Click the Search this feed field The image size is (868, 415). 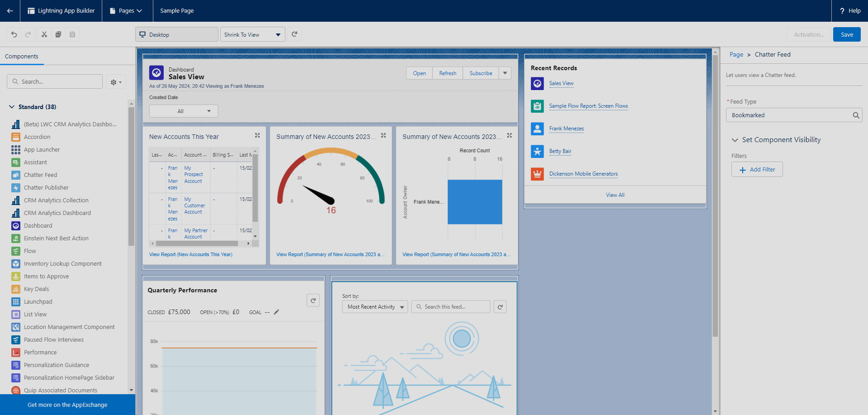[x=451, y=307]
